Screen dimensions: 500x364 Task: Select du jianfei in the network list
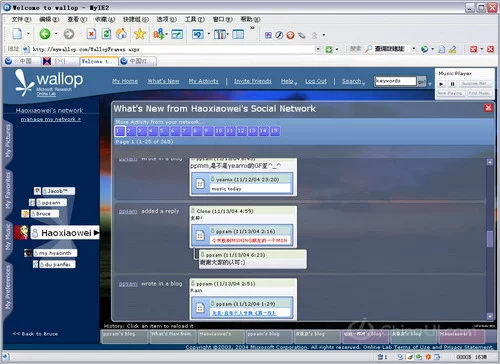pos(57,264)
